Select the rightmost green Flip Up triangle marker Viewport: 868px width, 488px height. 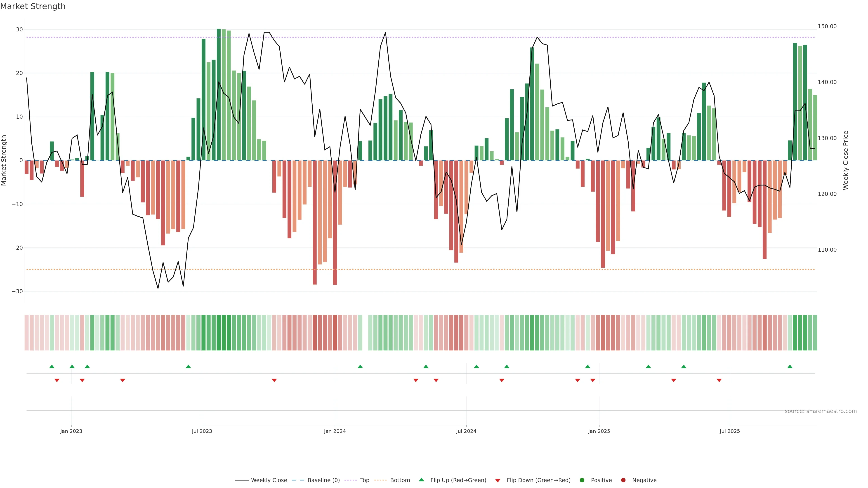790,366
